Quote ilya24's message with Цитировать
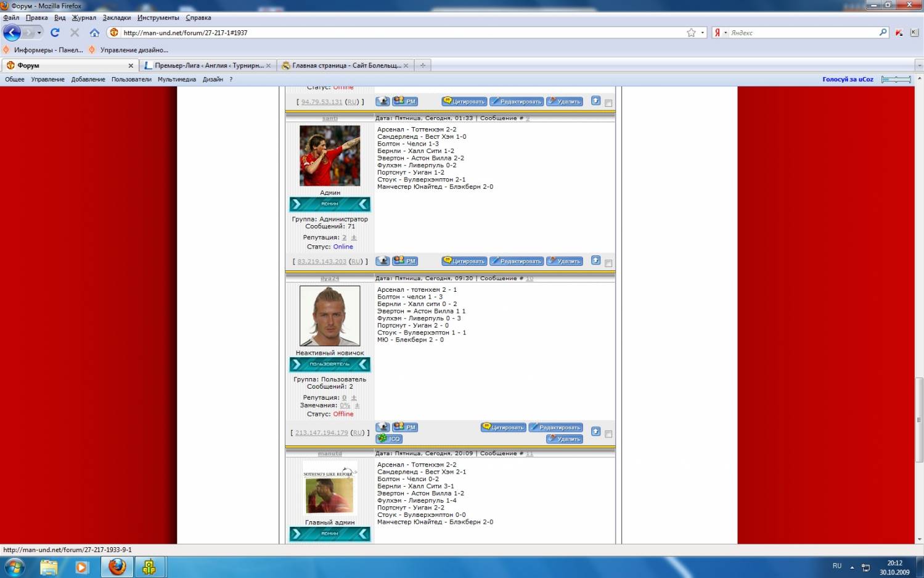This screenshot has width=924, height=578. click(504, 427)
